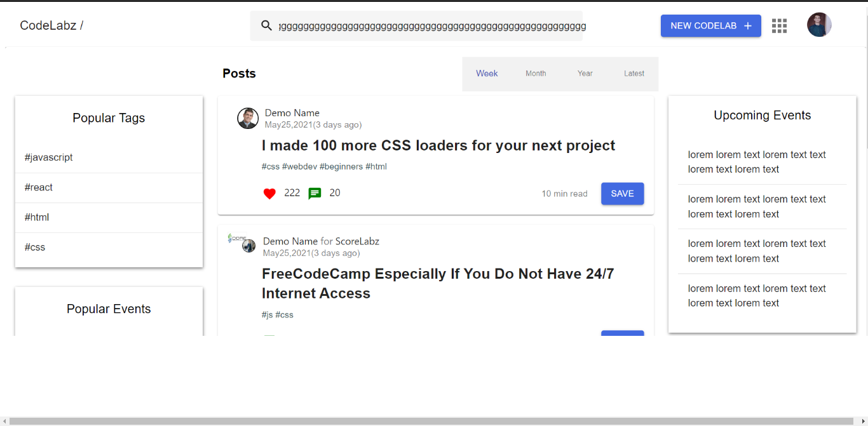Click the heart icon on the CSS loaders post

point(269,194)
